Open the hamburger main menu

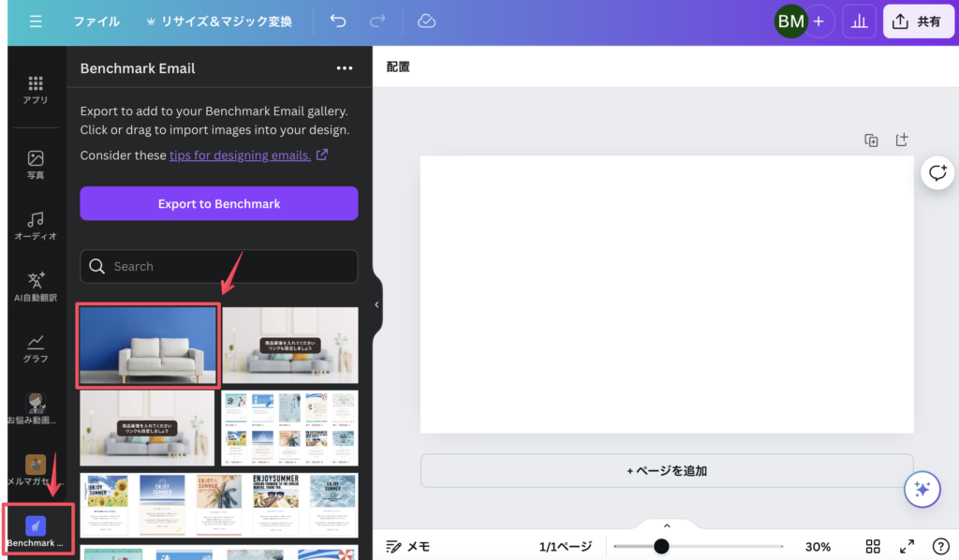coord(36,21)
